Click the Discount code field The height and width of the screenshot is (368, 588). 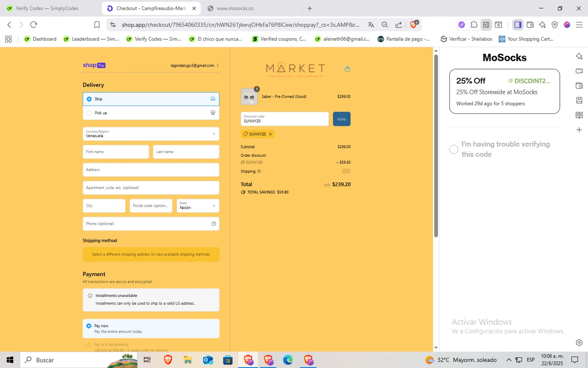(285, 119)
